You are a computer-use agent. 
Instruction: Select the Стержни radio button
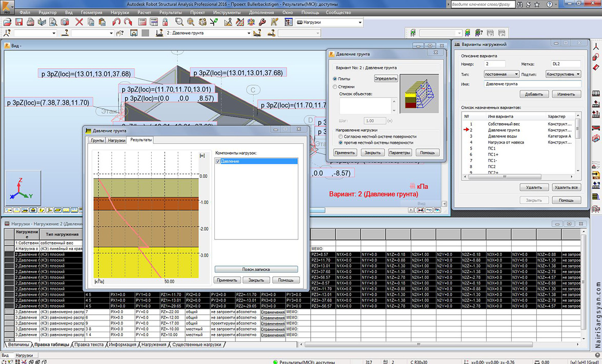point(335,87)
